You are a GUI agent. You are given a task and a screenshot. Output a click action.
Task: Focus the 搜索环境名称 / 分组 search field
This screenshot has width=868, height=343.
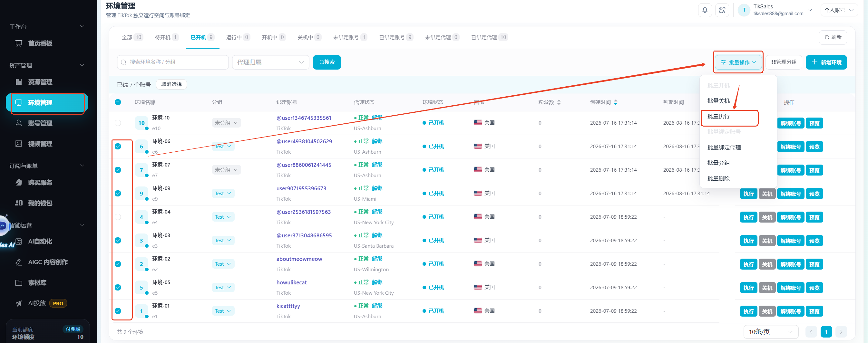(173, 62)
